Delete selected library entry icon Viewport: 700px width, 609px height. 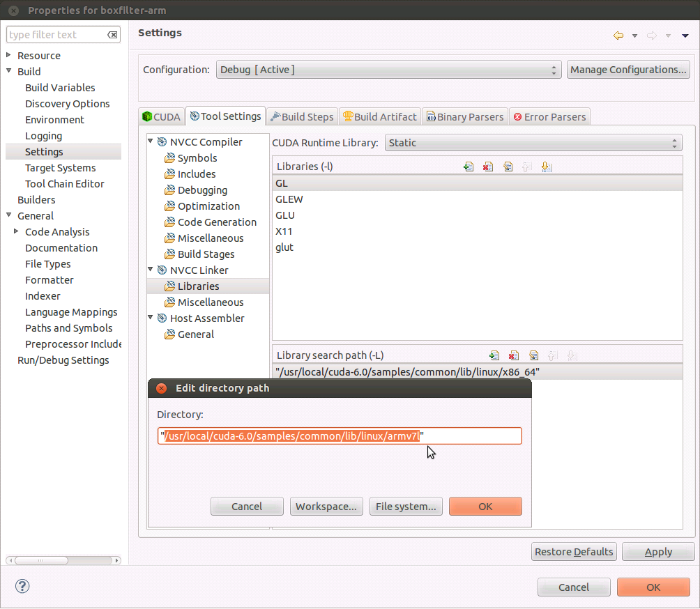click(x=488, y=167)
